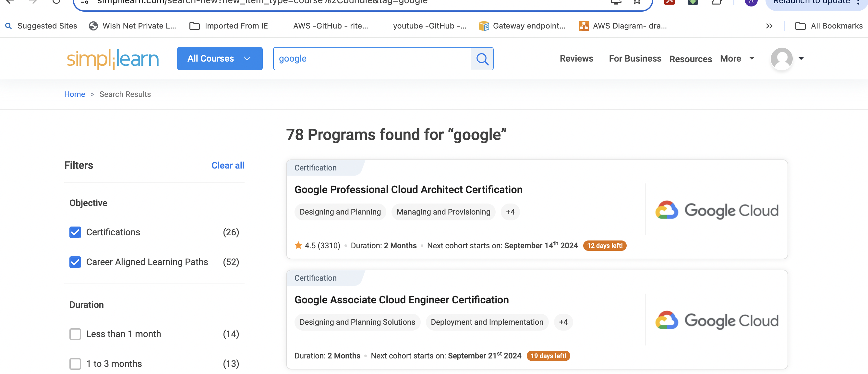Click the Home breadcrumb link
This screenshot has width=868, height=374.
point(75,94)
